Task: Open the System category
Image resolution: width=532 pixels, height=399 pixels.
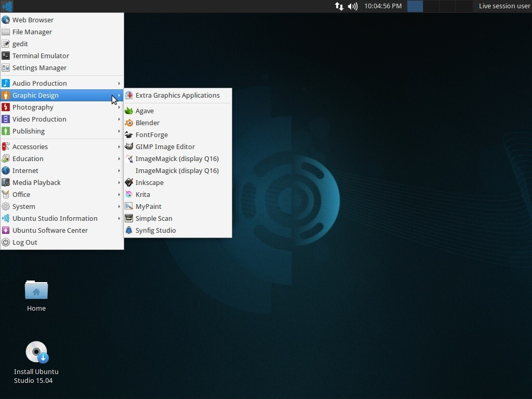Action: point(62,206)
